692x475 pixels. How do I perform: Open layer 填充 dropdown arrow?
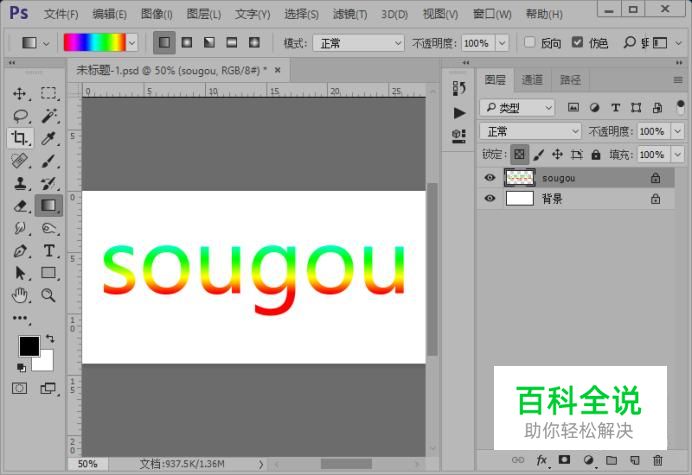point(677,155)
